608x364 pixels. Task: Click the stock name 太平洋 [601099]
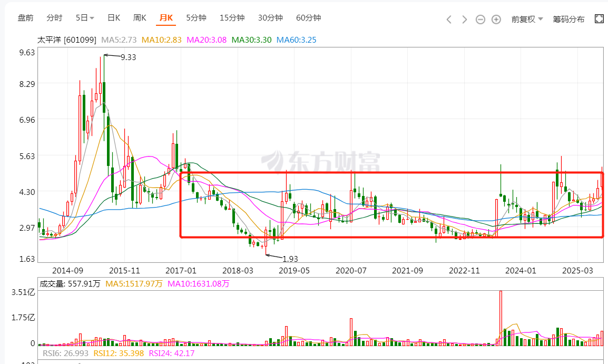tap(67, 40)
